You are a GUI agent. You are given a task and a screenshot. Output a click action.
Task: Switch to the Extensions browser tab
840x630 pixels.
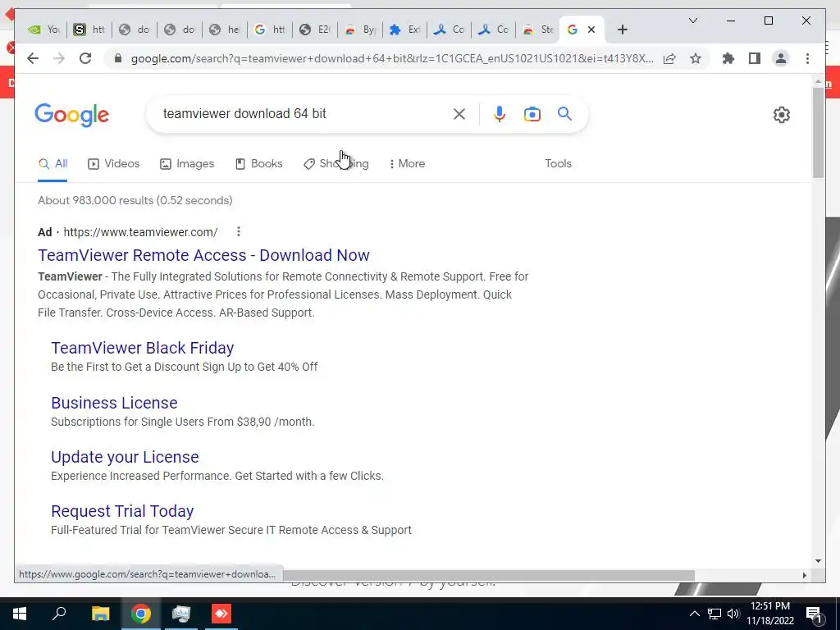[x=405, y=30]
